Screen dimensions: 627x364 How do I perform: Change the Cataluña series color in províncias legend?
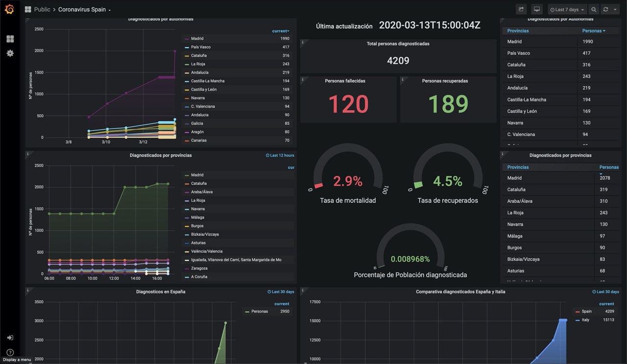187,184
